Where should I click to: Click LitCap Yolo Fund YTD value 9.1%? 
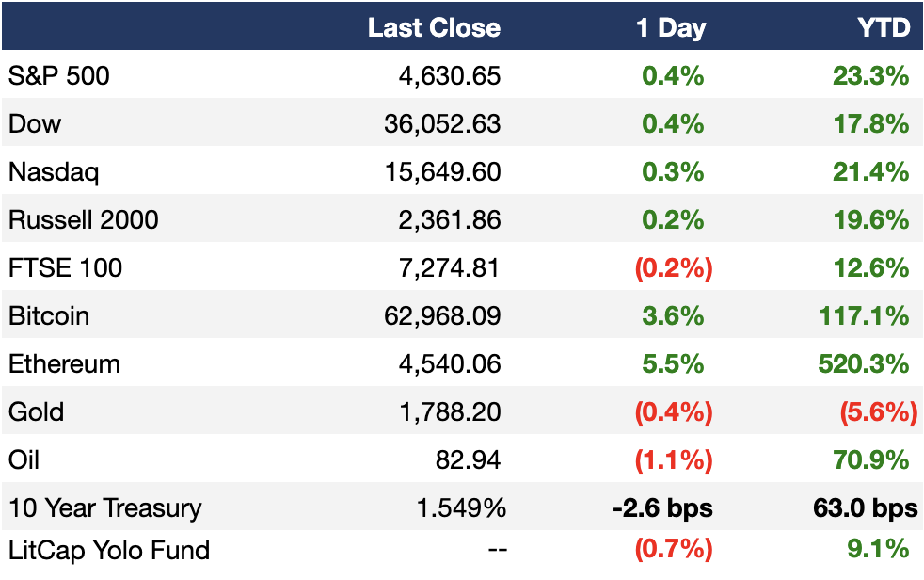(879, 549)
